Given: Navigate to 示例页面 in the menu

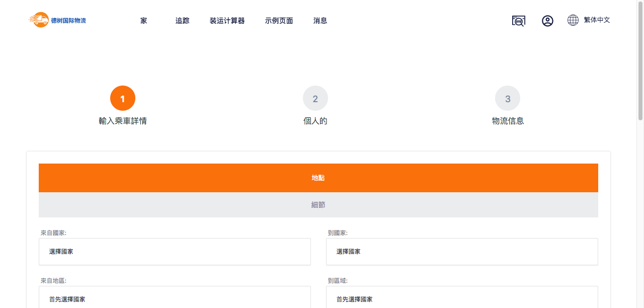Looking at the screenshot, I should click(x=279, y=21).
